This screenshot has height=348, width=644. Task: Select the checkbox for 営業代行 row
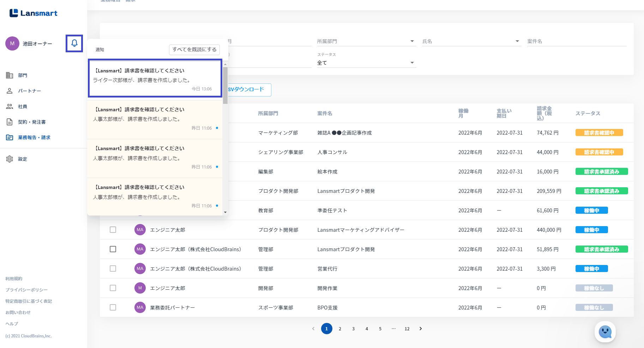click(113, 269)
